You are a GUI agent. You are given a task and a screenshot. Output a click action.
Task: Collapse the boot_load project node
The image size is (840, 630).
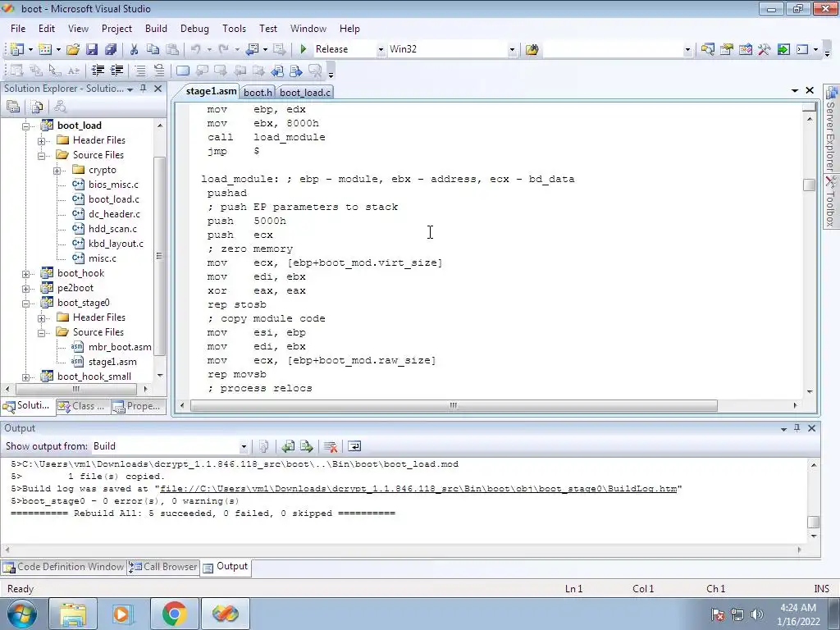(25, 126)
